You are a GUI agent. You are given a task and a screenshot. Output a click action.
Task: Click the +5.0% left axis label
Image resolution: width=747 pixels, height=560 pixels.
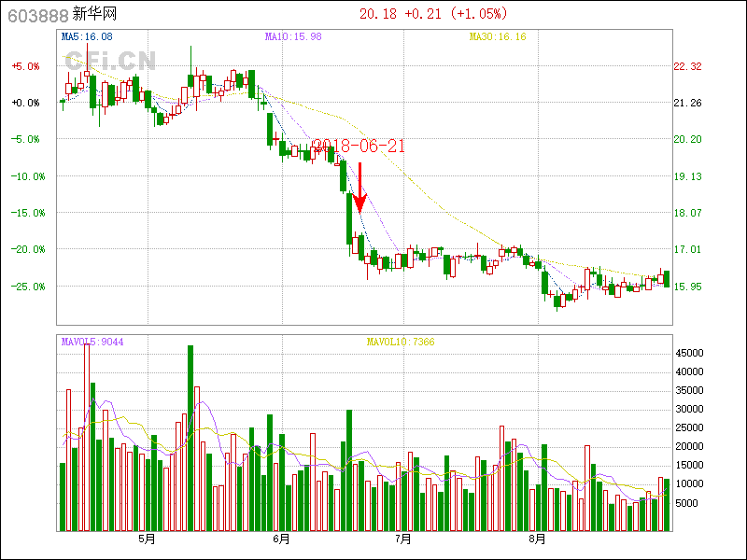pos(25,66)
